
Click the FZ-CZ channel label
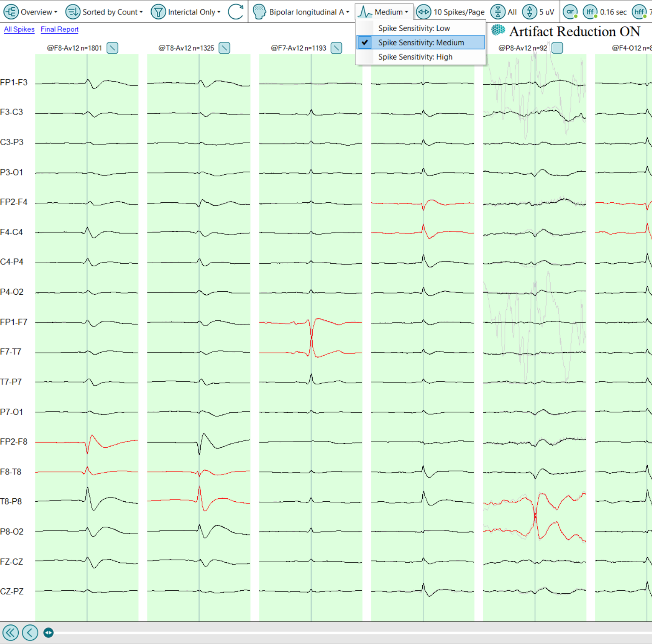[12, 562]
